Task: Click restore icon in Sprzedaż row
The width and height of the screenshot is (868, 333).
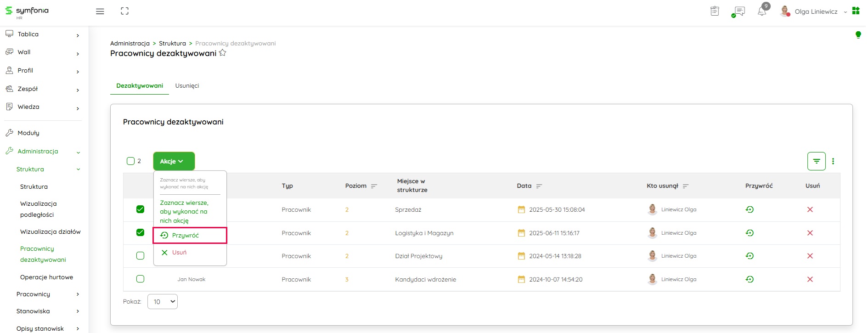Action: click(750, 209)
